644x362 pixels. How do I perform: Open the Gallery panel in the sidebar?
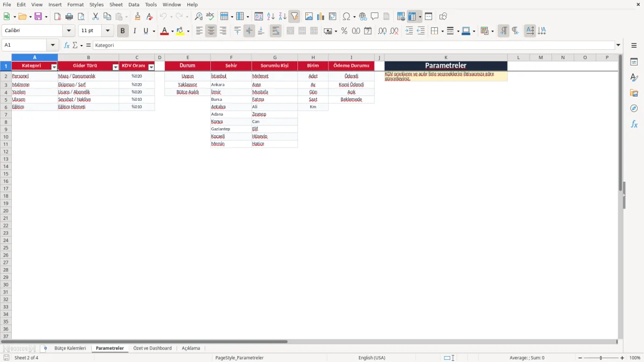click(x=634, y=93)
